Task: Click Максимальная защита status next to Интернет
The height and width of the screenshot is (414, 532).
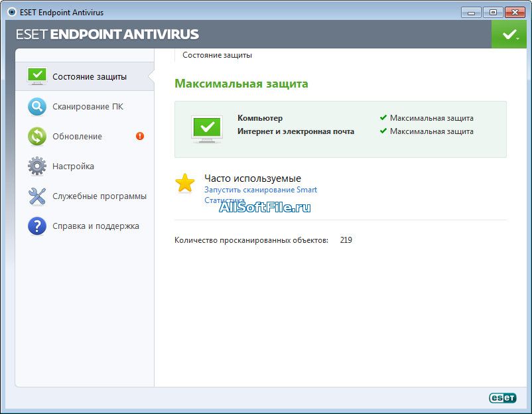Action: pos(432,131)
